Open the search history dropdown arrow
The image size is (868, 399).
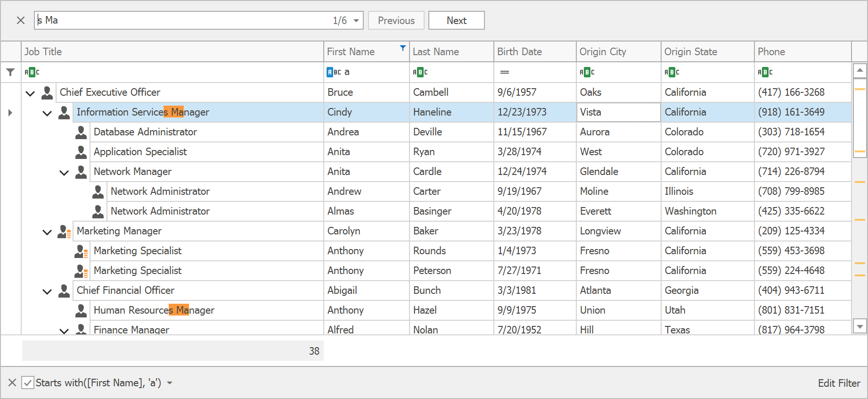click(x=356, y=21)
